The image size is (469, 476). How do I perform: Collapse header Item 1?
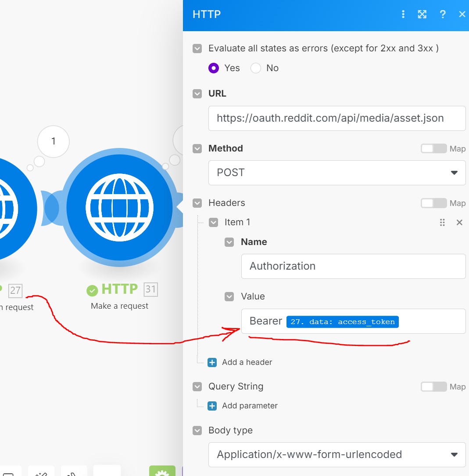tap(213, 223)
